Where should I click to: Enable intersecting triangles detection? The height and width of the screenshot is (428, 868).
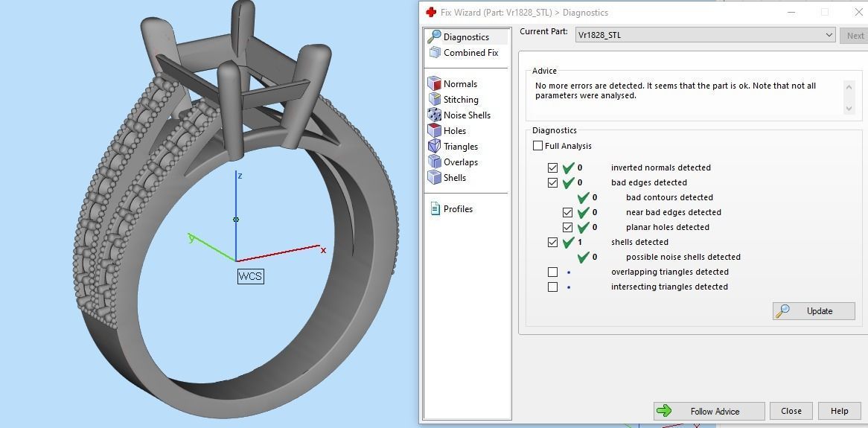point(552,287)
